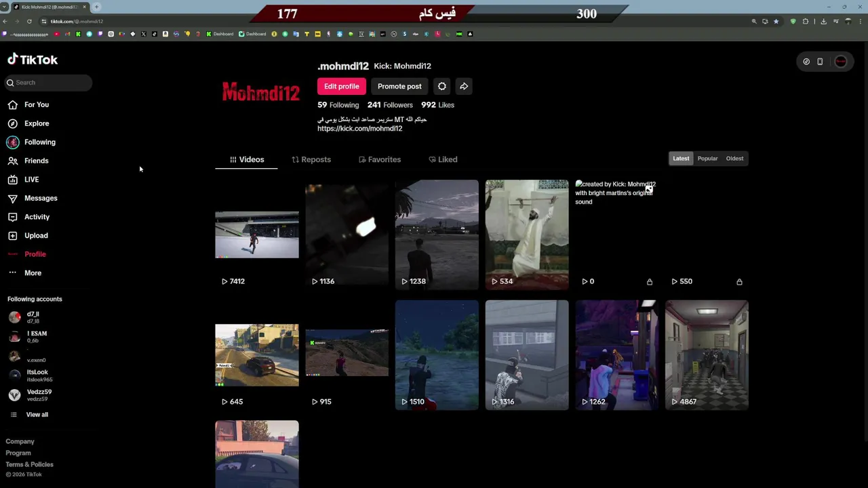This screenshot has width=868, height=488.
Task: Open the video with 645 views
Action: pyautogui.click(x=257, y=355)
